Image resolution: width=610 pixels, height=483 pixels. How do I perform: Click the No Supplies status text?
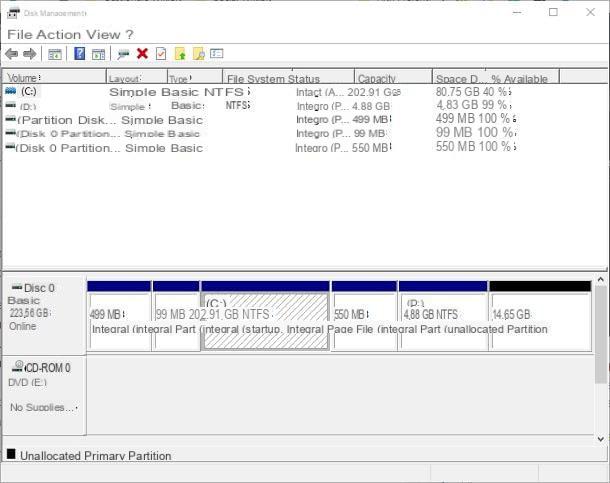43,408
